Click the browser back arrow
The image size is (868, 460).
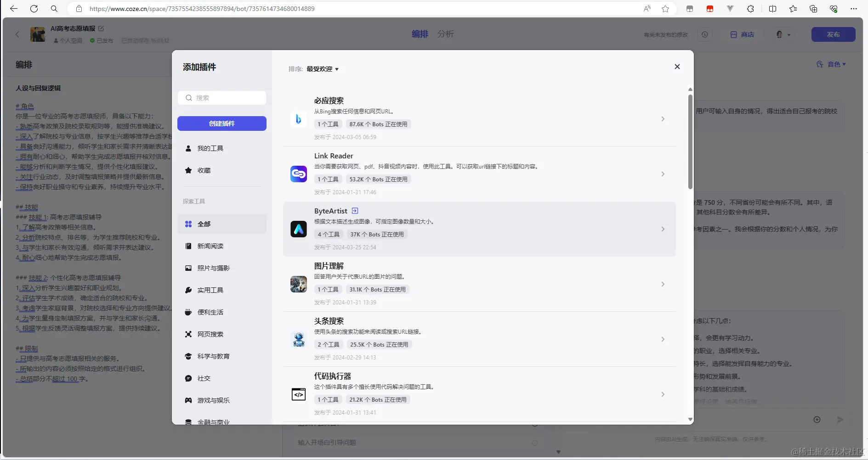(14, 9)
